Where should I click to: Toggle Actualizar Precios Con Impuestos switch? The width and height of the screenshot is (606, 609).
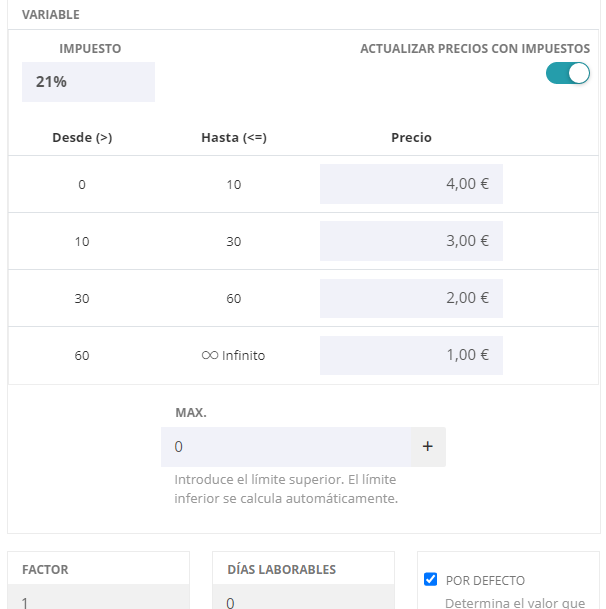coord(568,73)
